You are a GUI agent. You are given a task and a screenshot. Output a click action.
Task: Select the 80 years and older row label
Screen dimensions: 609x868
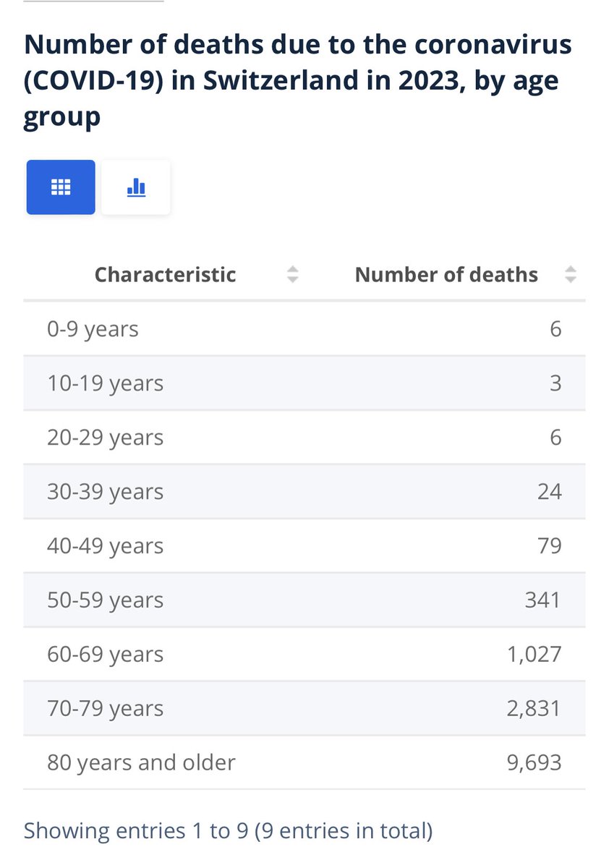(x=141, y=762)
